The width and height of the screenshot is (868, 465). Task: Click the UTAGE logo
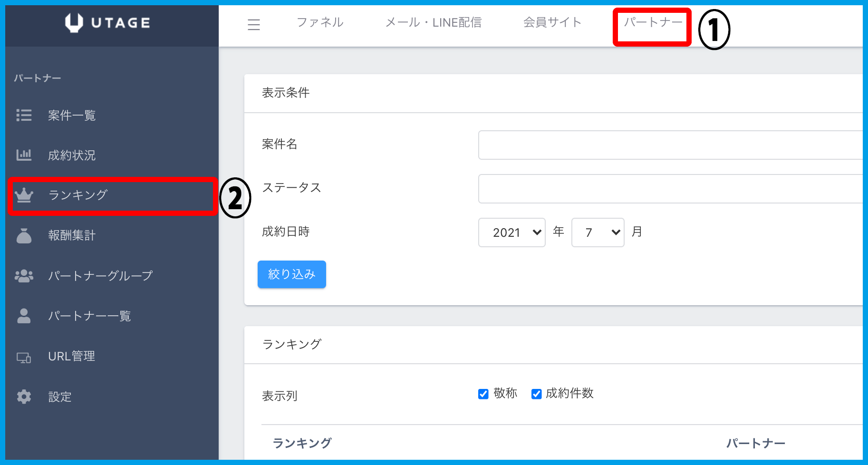pyautogui.click(x=108, y=23)
